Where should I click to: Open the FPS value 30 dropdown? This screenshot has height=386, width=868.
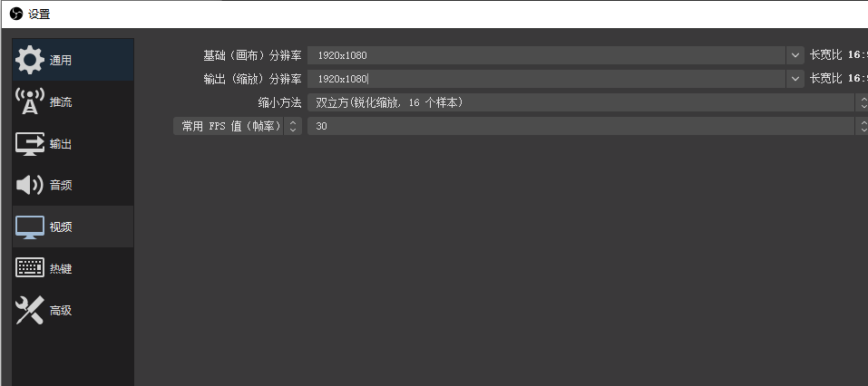(x=588, y=126)
